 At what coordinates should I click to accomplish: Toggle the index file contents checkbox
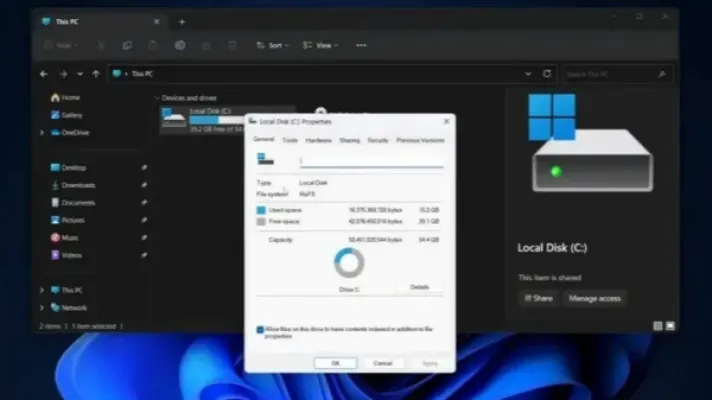(260, 330)
